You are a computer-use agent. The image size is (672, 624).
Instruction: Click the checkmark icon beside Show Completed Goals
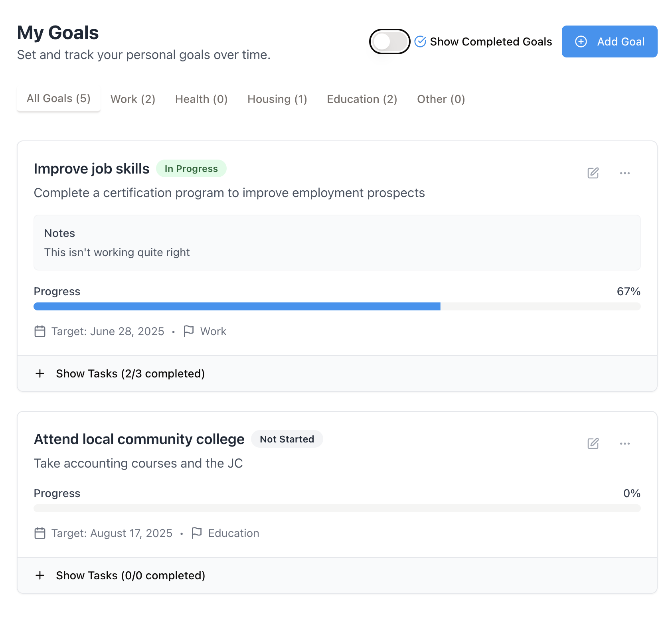(x=420, y=41)
